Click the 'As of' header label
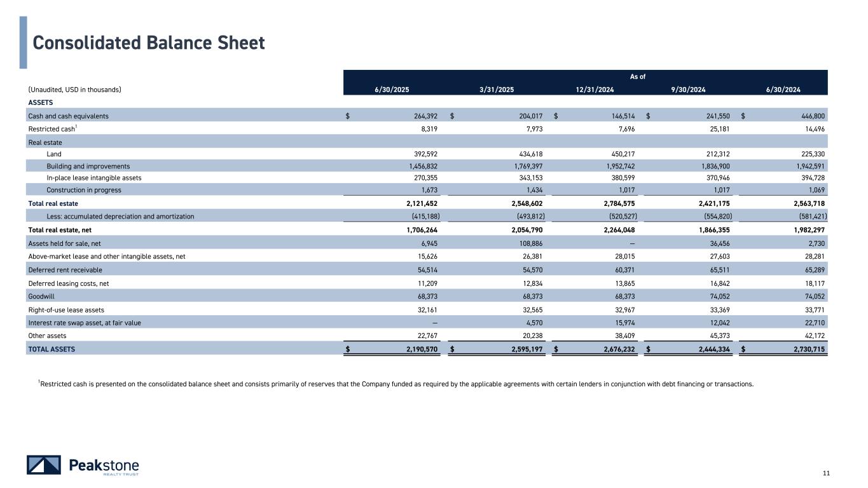 [637, 76]
